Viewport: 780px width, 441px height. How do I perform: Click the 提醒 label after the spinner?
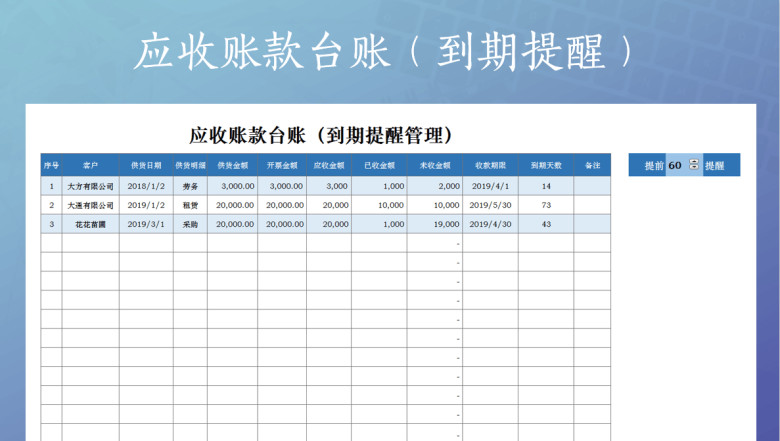(714, 166)
